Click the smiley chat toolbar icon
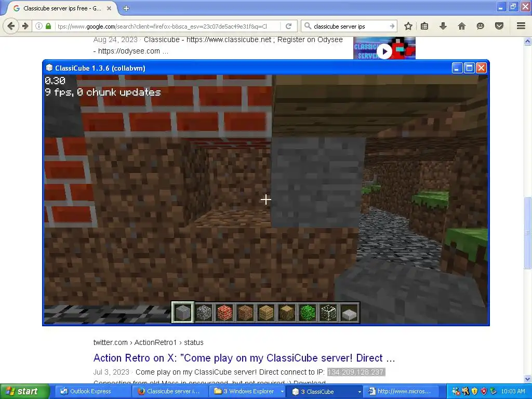Screen dimensions: 532x399 480,26
